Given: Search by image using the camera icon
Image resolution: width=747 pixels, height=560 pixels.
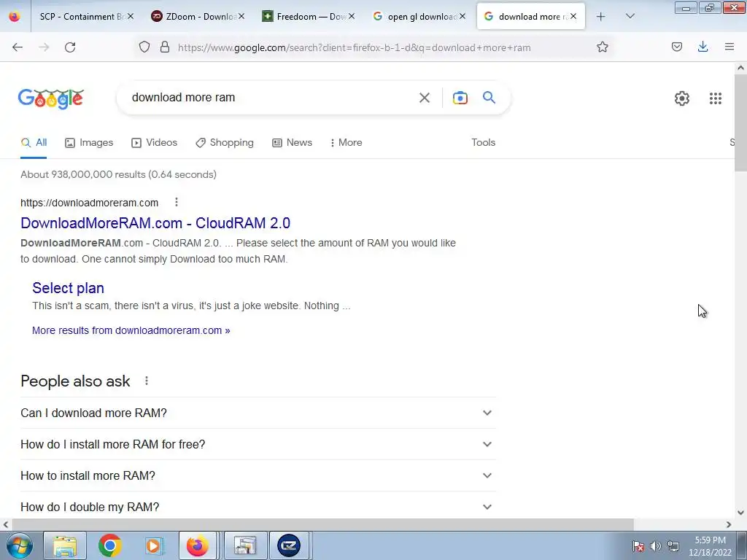Looking at the screenshot, I should pos(460,98).
